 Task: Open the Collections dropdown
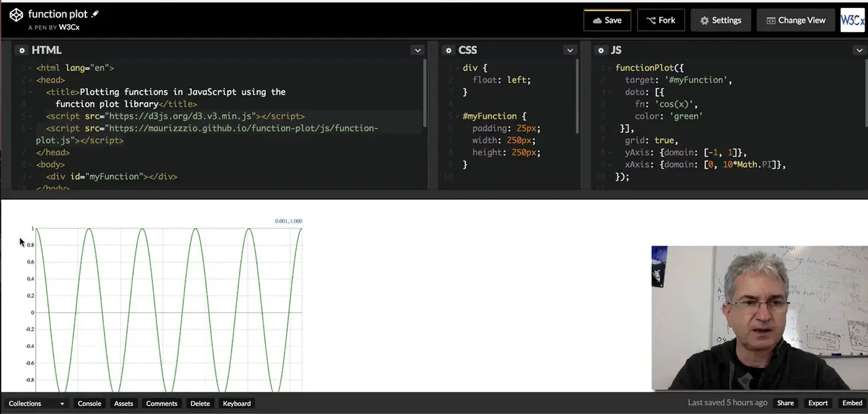click(36, 403)
